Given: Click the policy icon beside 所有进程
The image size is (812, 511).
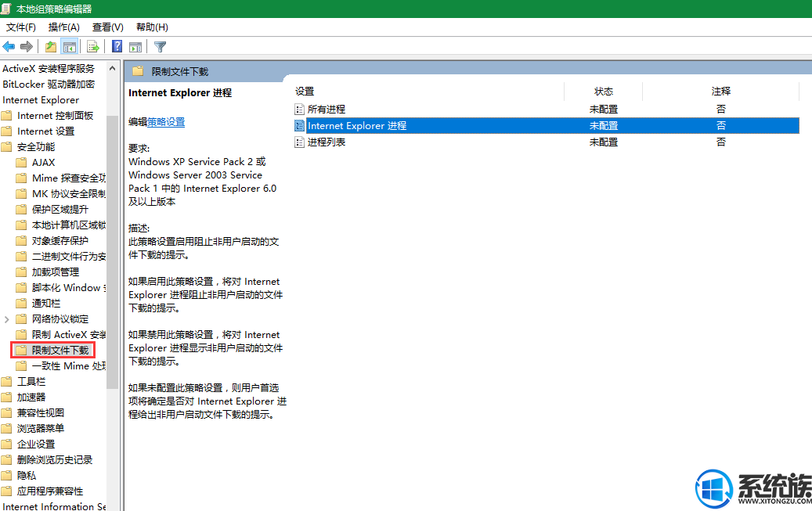Looking at the screenshot, I should [299, 110].
